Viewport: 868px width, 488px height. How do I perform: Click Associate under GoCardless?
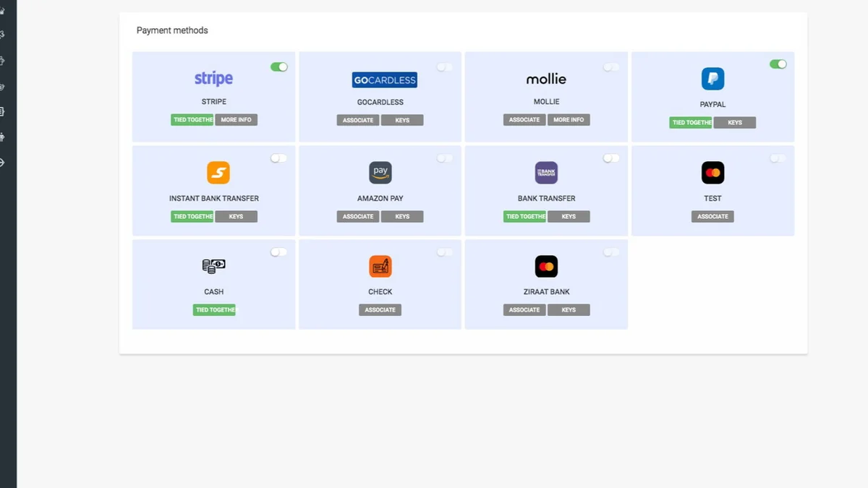pos(358,120)
